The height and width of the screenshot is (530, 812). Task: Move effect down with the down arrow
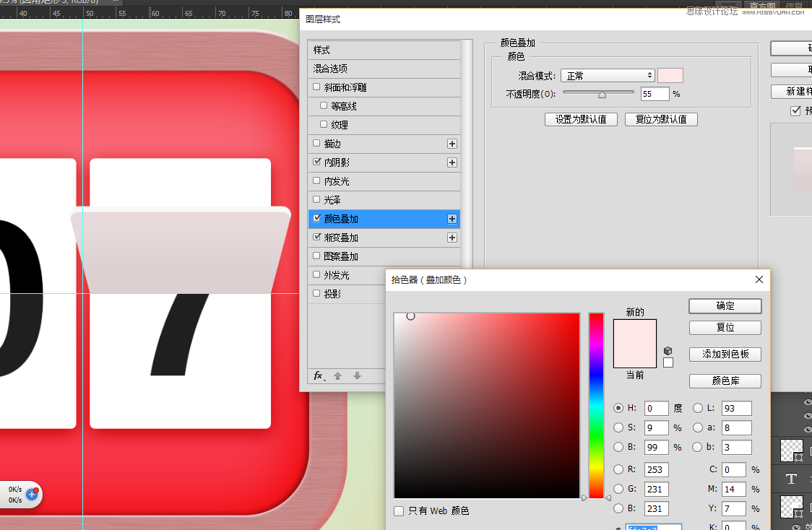[357, 376]
